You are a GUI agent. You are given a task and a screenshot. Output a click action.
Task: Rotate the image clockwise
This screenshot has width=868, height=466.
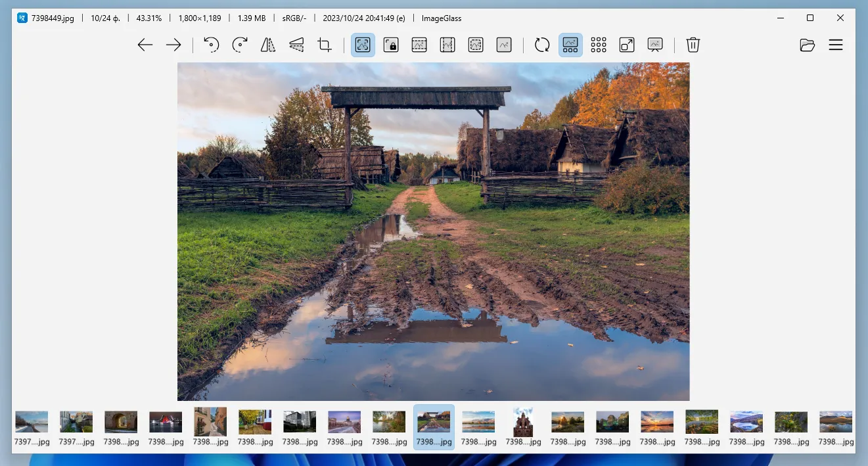pos(239,45)
